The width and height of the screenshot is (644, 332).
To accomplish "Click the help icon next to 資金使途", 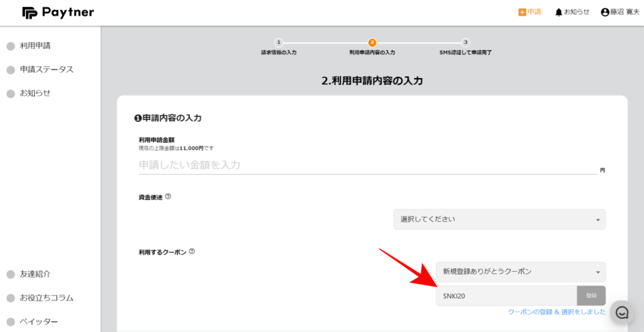I will point(167,196).
